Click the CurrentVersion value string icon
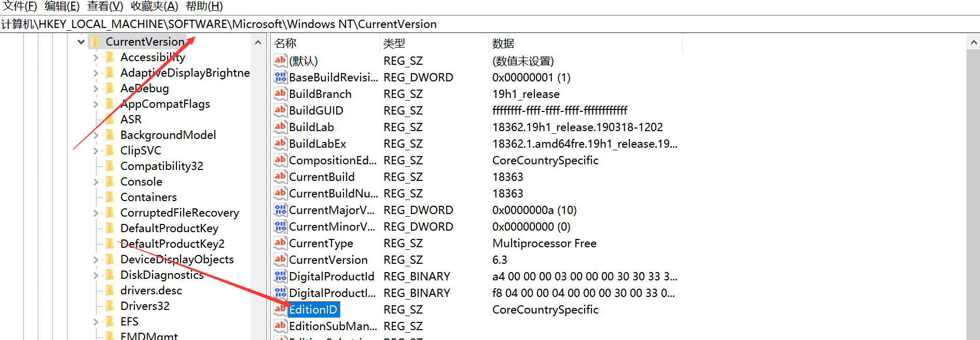This screenshot has width=980, height=340. (x=280, y=260)
